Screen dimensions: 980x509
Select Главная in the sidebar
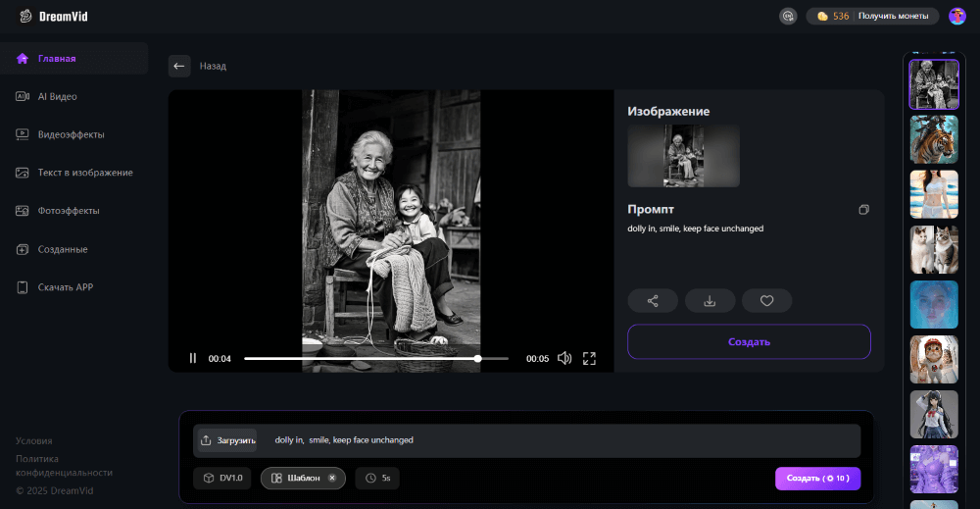(73, 58)
